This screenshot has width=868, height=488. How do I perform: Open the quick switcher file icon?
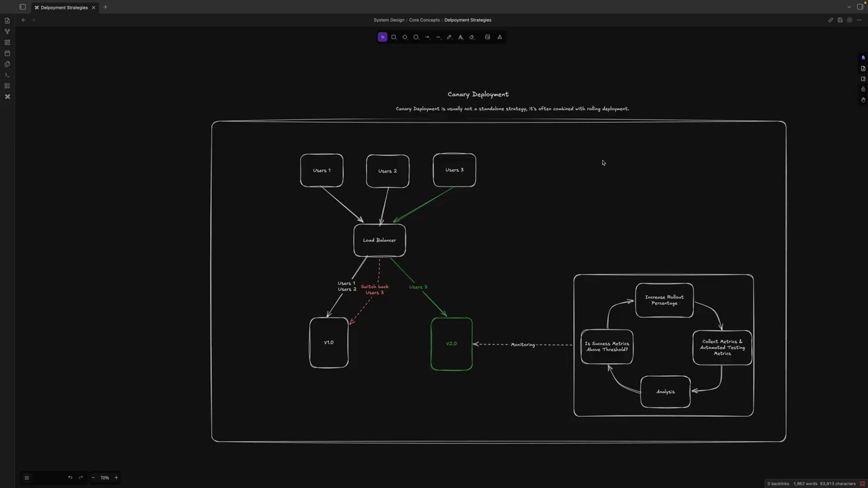click(7, 20)
